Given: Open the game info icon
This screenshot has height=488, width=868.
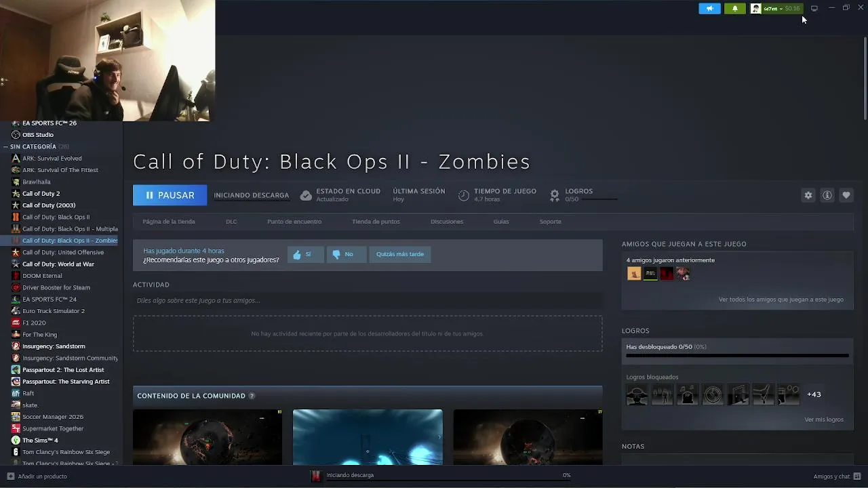Looking at the screenshot, I should [827, 195].
